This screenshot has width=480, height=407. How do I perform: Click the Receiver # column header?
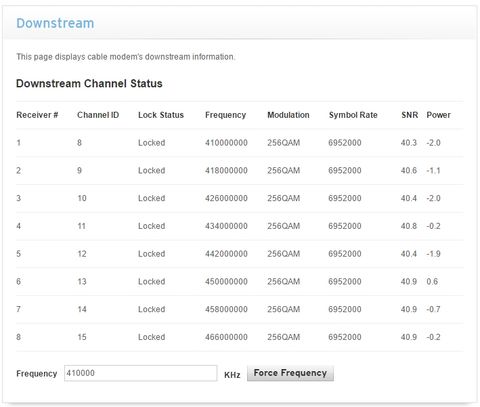tap(37, 115)
